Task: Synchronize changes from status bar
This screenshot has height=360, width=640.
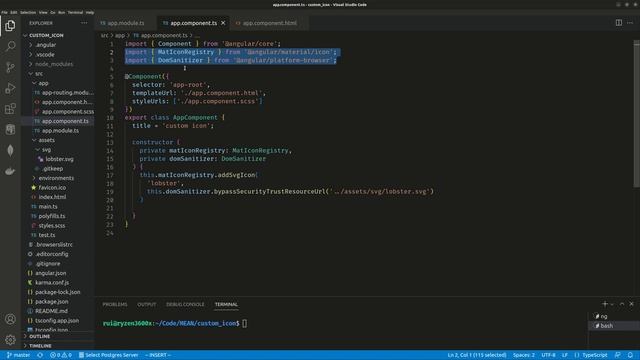Action: (40, 355)
